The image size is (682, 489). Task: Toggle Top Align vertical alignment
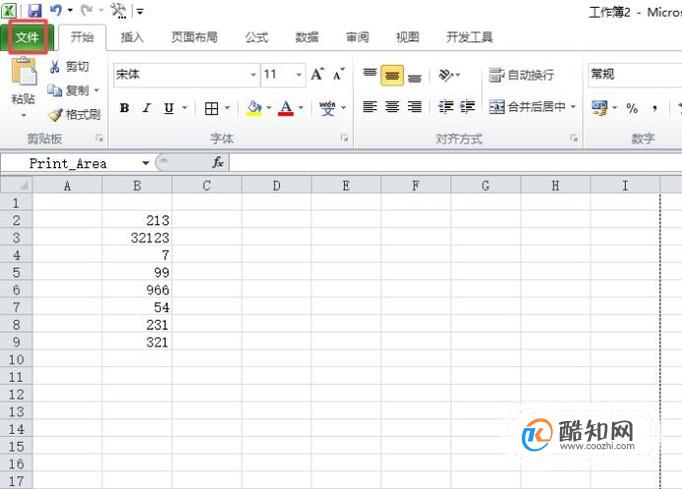click(x=370, y=75)
